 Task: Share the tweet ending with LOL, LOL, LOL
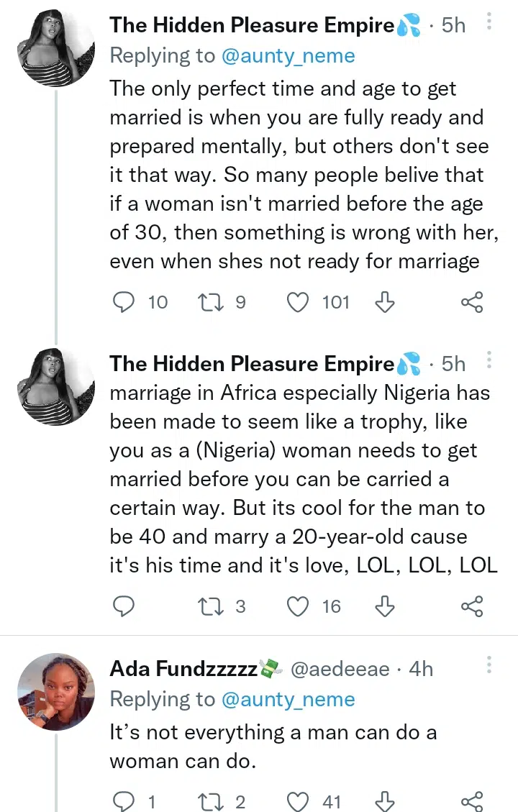(x=472, y=607)
